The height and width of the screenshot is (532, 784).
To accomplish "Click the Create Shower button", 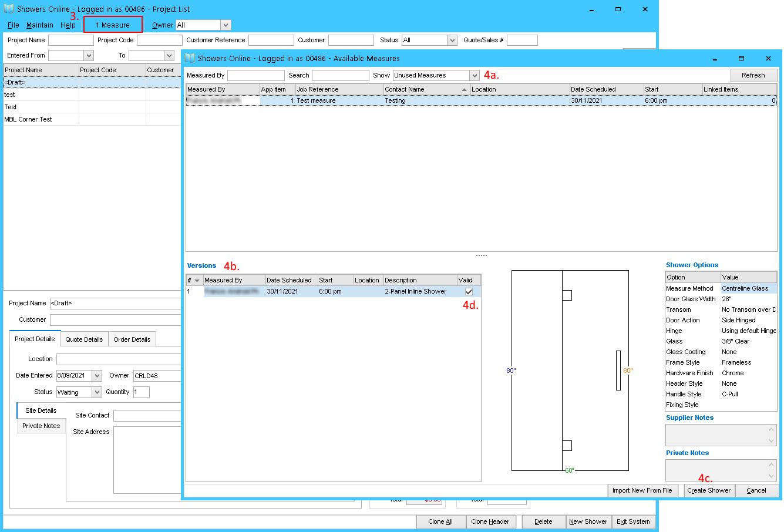I will point(709,490).
